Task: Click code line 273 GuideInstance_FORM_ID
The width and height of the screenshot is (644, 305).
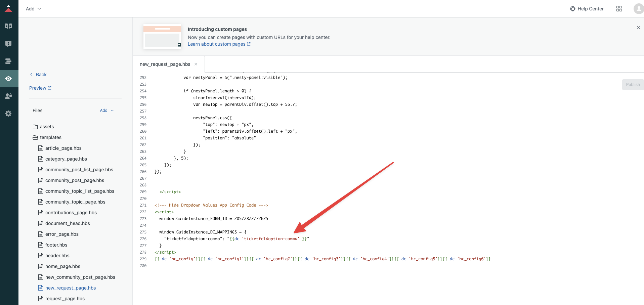Action: (214, 219)
